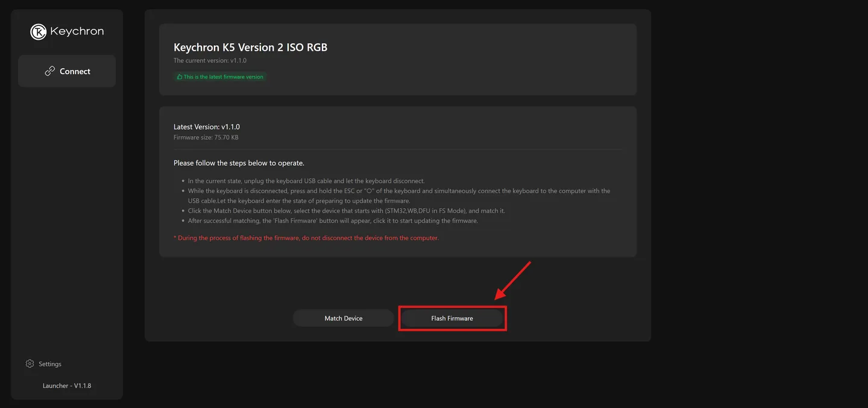This screenshot has height=408, width=868.
Task: Open the Settings label in sidebar
Action: [50, 364]
